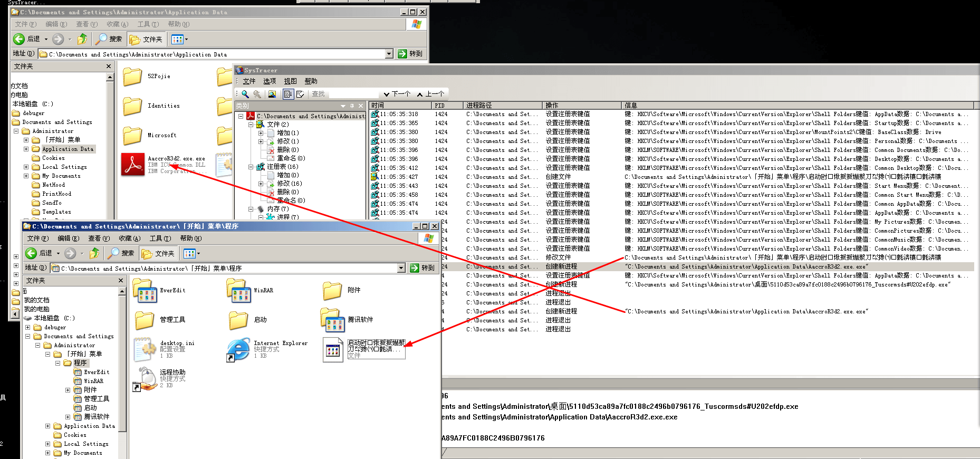The width and height of the screenshot is (980, 459).
Task: Click the Internet Explorer shortcut icon
Action: pyautogui.click(x=238, y=349)
